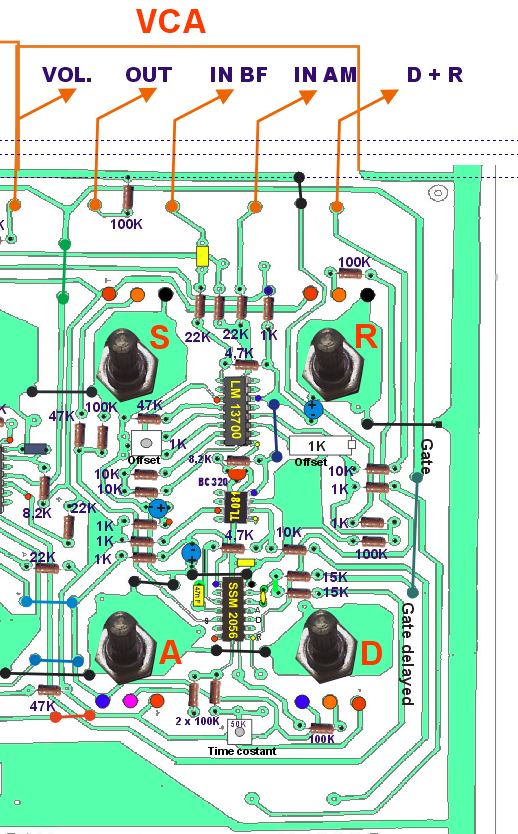Click the red jumper wire near 47K
This screenshot has width=518, height=834.
[x=72, y=716]
